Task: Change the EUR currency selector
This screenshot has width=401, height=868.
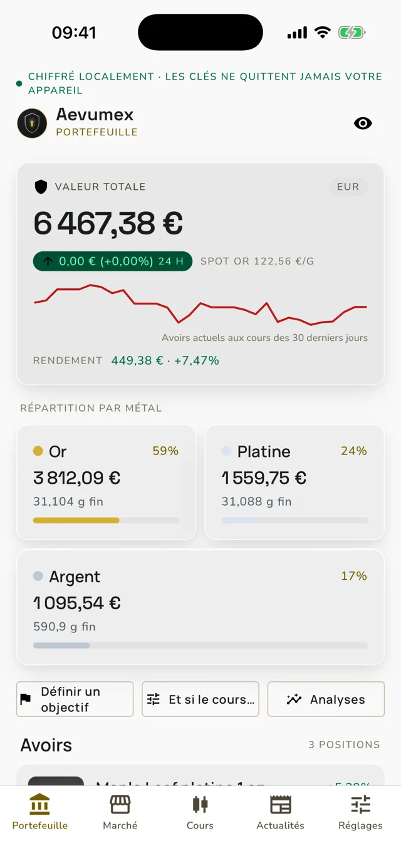Action: tap(348, 187)
